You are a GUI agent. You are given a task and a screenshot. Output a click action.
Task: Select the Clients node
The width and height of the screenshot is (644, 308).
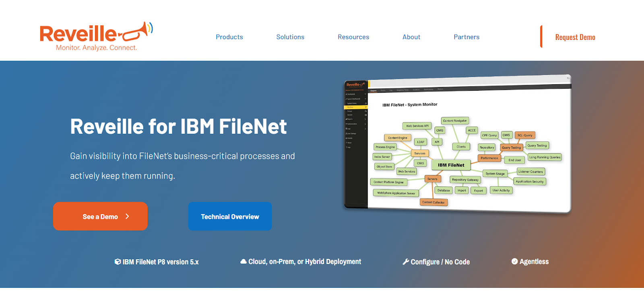pyautogui.click(x=461, y=147)
